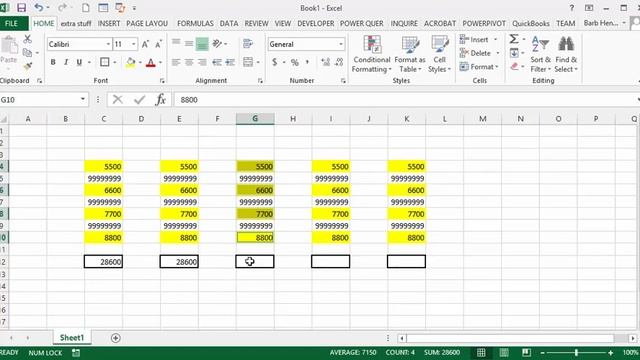Select the Sheet1 tab

[x=72, y=338]
